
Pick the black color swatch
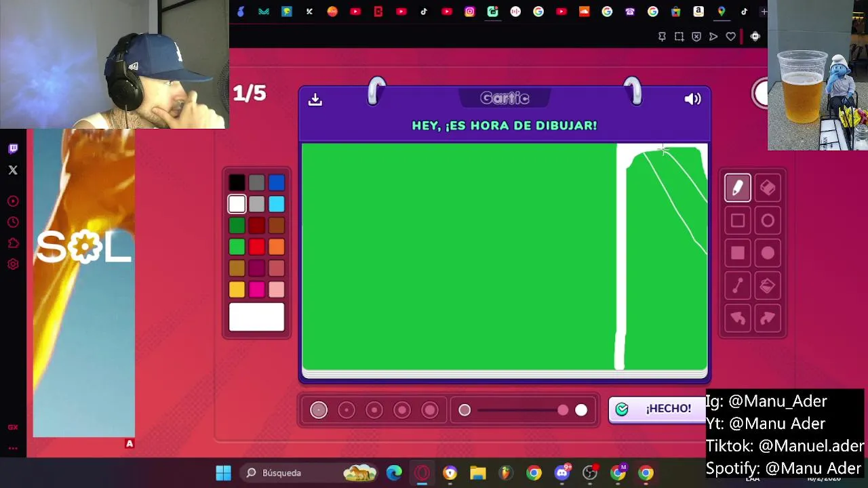click(x=237, y=182)
